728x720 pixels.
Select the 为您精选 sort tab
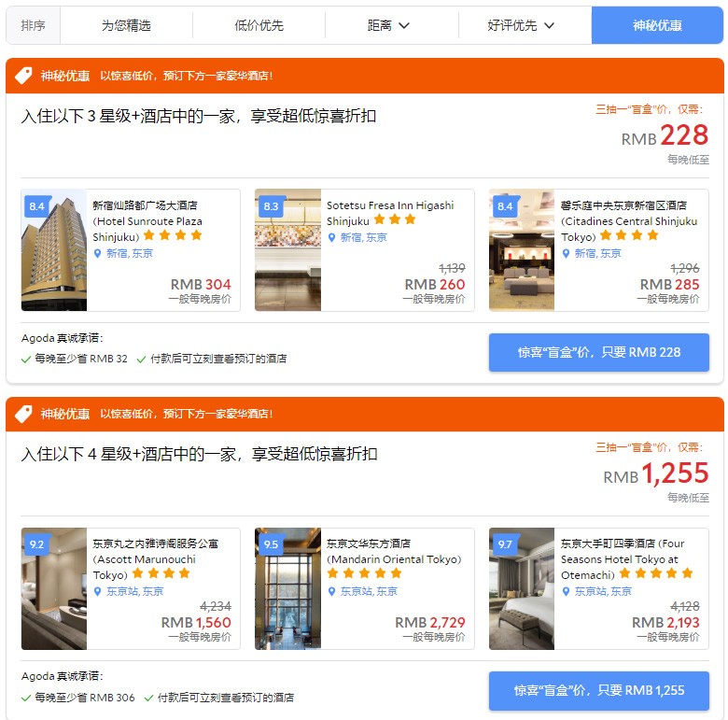(x=126, y=25)
